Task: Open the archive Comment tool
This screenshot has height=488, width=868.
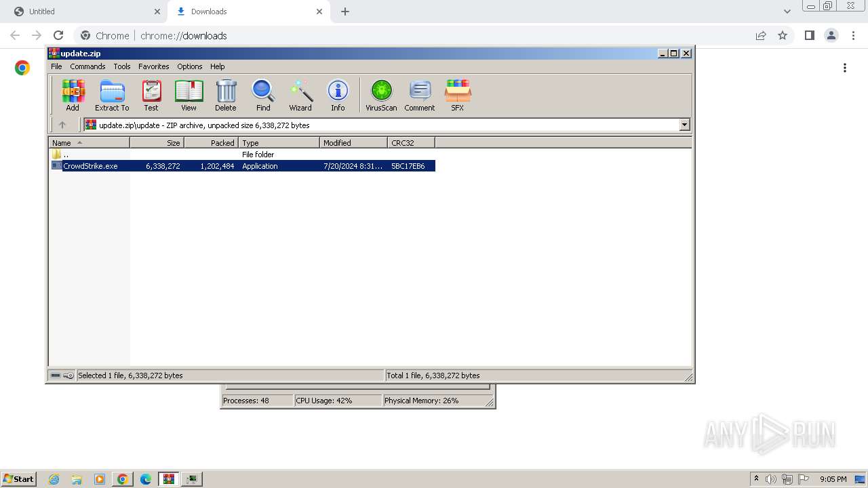Action: 420,95
